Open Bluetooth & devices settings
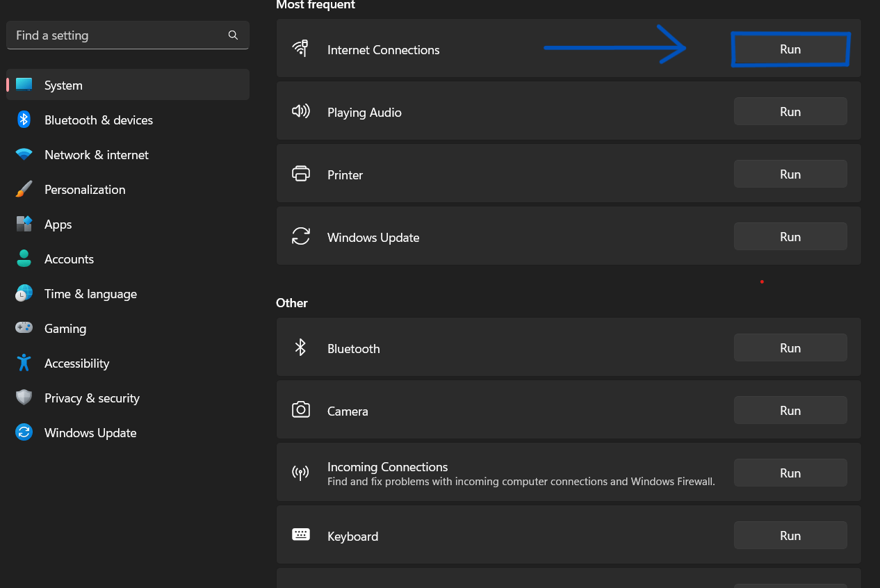The height and width of the screenshot is (588, 880). tap(128, 120)
